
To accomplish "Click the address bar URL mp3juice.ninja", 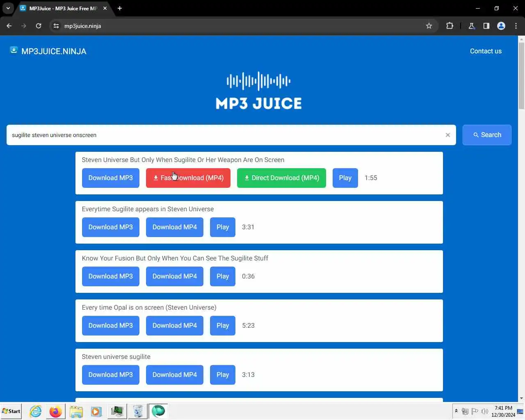I will pos(82,26).
